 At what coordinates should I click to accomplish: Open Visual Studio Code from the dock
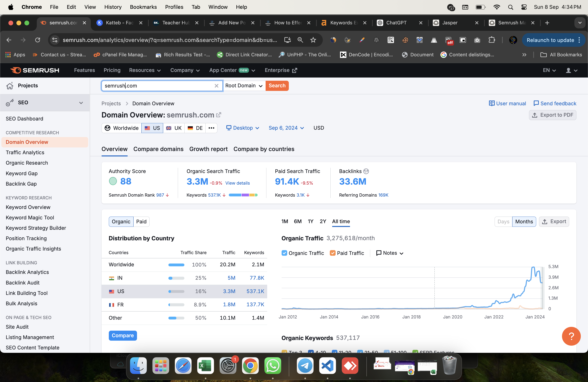tap(328, 366)
